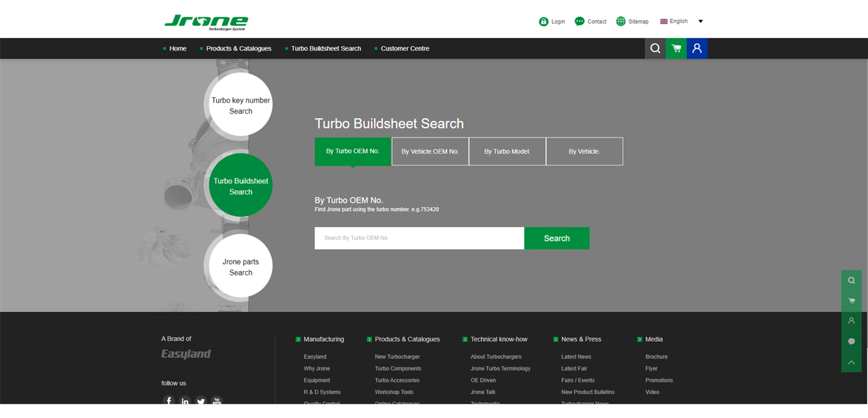Click Sitemap text link in header
The image size is (868, 418).
pos(639,22)
